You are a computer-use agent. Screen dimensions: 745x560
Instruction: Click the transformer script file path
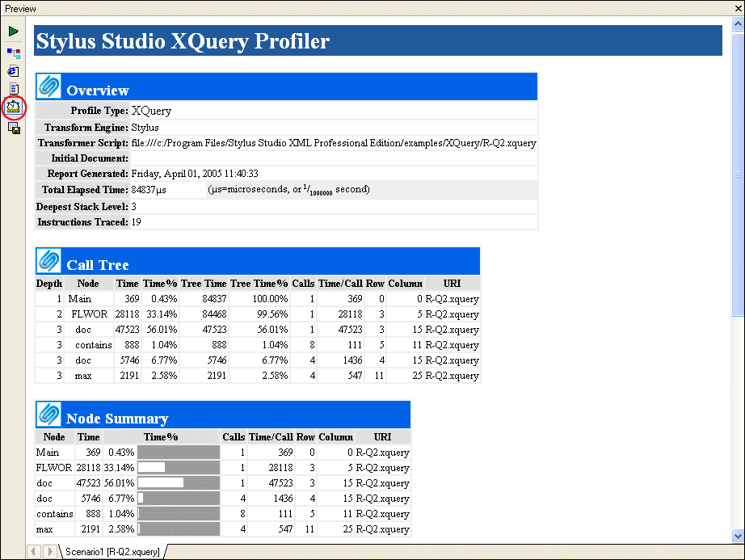point(333,143)
